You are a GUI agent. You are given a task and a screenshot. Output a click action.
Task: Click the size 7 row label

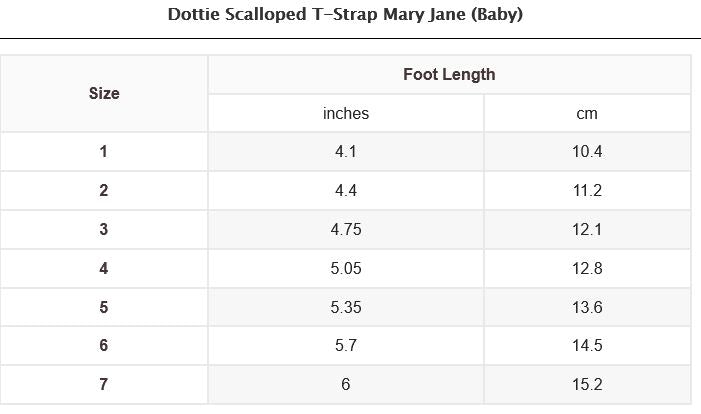104,384
